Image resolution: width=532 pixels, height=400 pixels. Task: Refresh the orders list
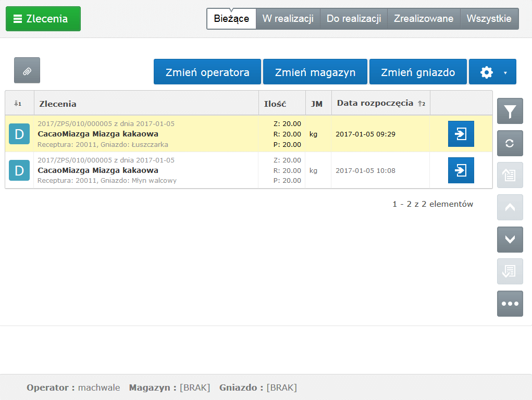[x=510, y=143]
